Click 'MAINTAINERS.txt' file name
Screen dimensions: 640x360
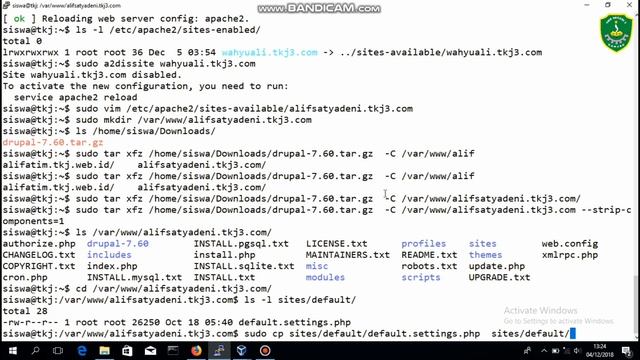348,255
